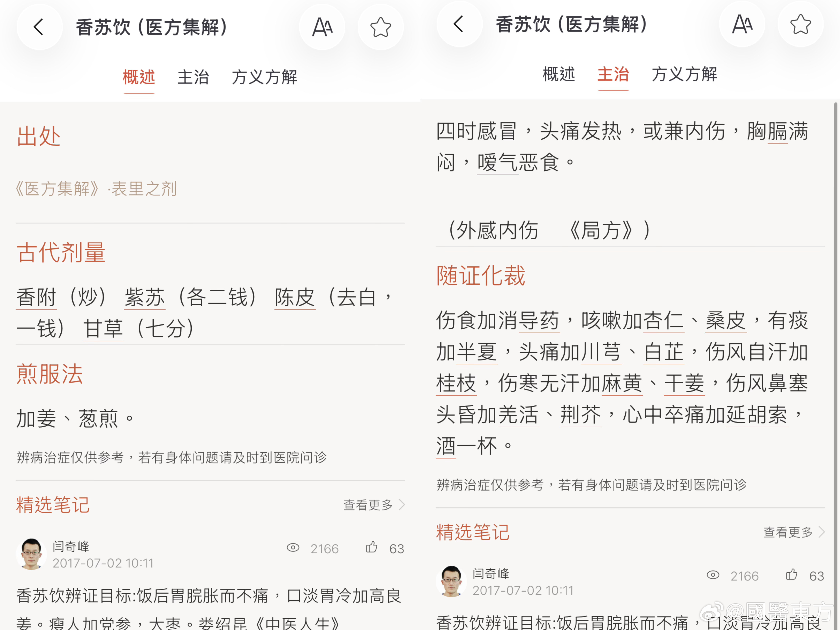Open the 胸膈 term link
The height and width of the screenshot is (630, 840).
778,131
